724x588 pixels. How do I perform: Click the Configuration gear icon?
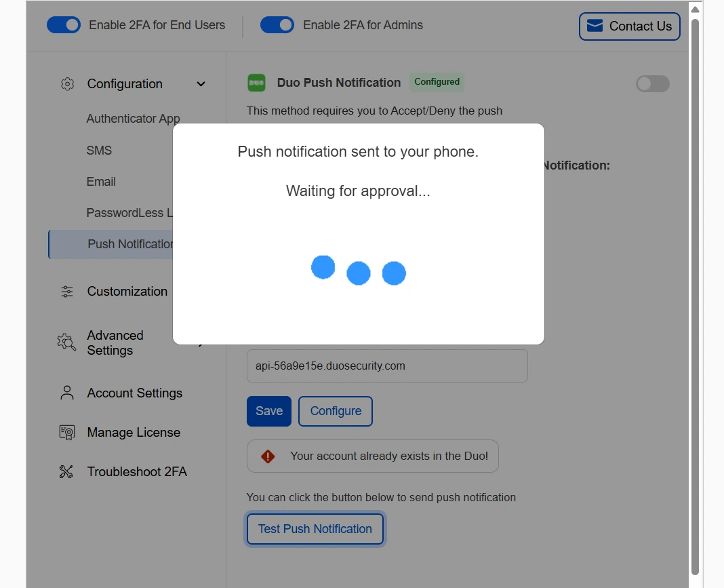click(x=67, y=83)
